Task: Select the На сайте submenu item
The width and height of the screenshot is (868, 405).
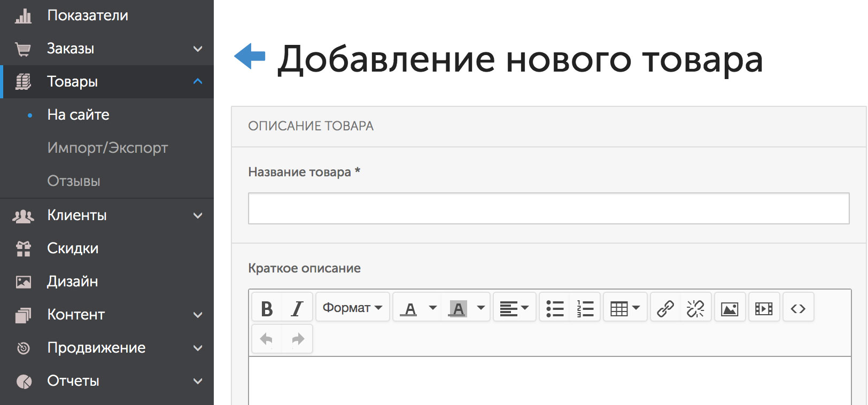Action: (78, 115)
